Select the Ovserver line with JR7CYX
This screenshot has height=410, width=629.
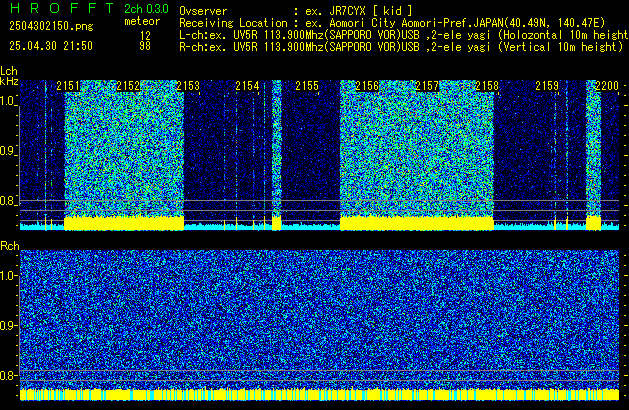point(296,11)
